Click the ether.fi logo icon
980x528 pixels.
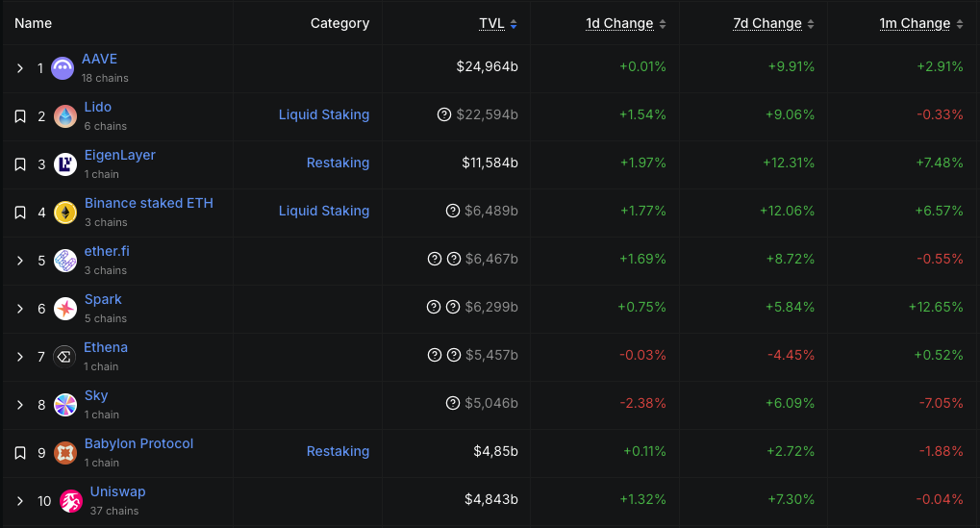pyautogui.click(x=65, y=261)
